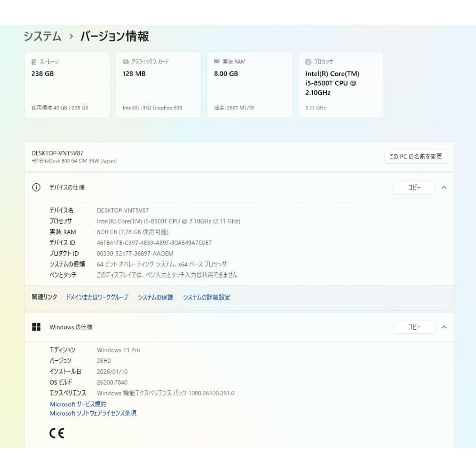This screenshot has height=476, width=476.
Task: Click the storage card icon
Action: 34,62
